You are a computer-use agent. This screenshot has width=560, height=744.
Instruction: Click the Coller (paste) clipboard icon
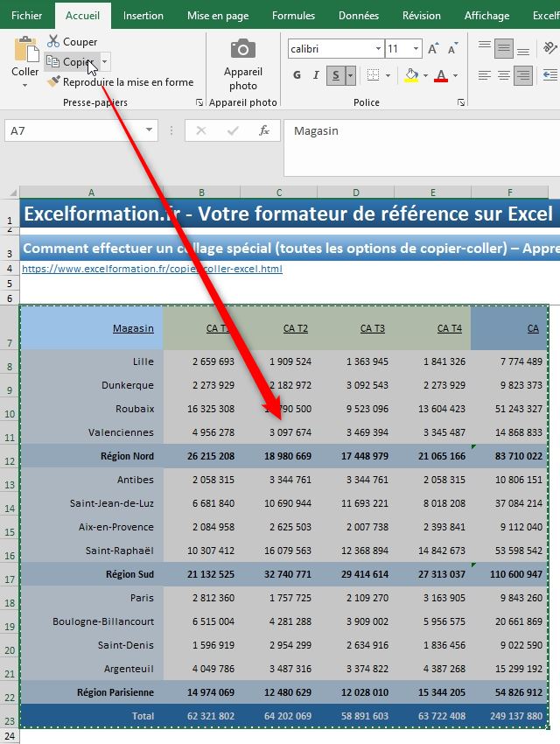[x=26, y=49]
